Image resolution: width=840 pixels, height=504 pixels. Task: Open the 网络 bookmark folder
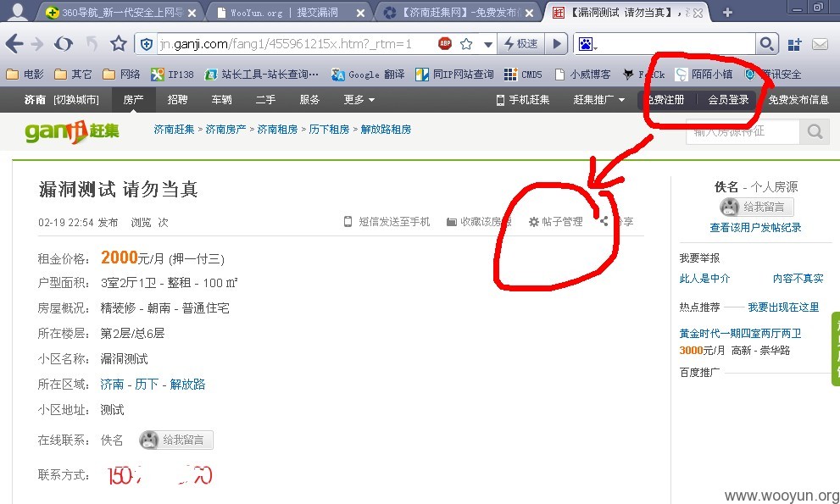[121, 75]
